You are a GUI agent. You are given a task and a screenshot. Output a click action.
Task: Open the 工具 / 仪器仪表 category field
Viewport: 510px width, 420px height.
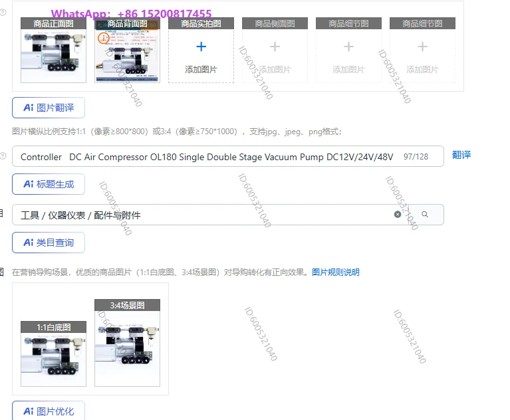(227, 215)
